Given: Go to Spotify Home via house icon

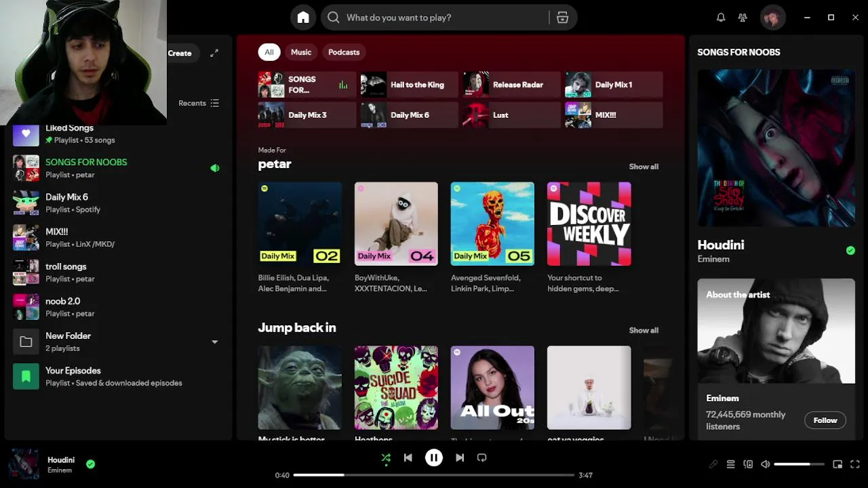Looking at the screenshot, I should [303, 18].
